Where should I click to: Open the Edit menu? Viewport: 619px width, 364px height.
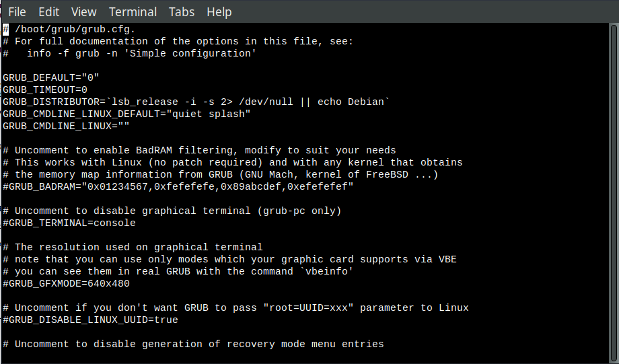[x=49, y=12]
